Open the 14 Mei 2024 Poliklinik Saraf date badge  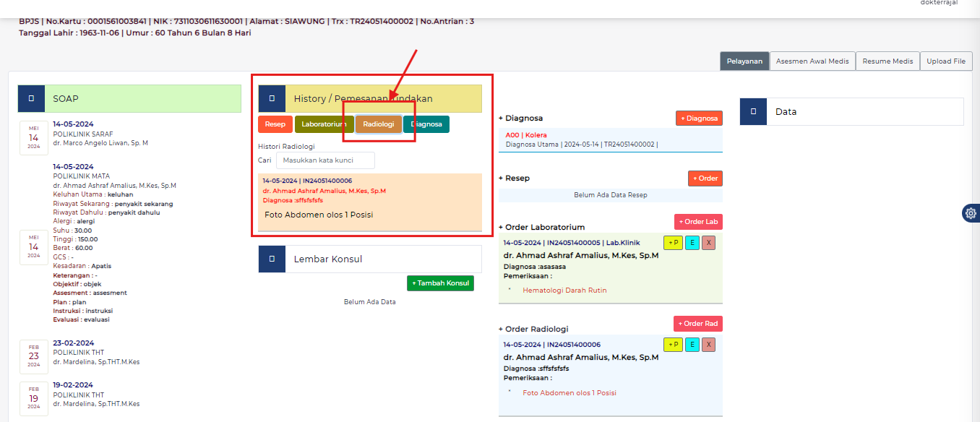tap(34, 138)
